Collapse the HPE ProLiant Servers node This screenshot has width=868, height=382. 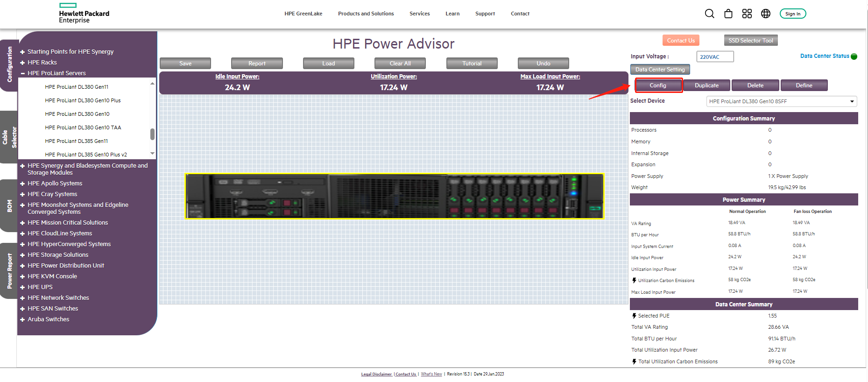point(22,73)
